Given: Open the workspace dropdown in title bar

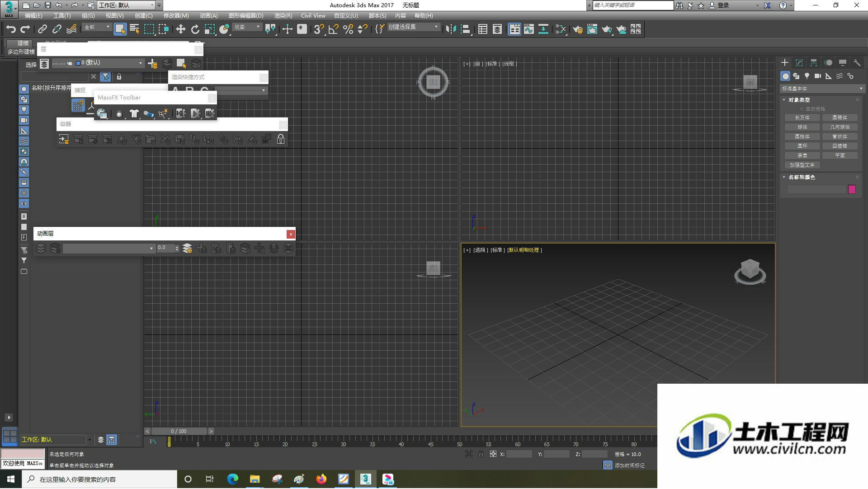Looking at the screenshot, I should 127,5.
